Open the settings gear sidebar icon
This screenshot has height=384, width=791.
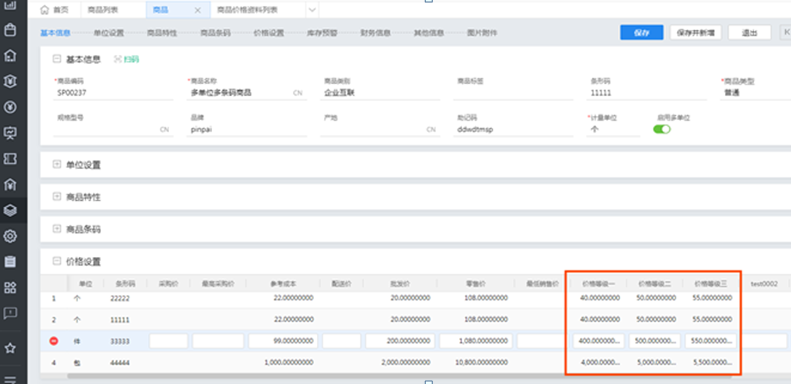coord(10,236)
